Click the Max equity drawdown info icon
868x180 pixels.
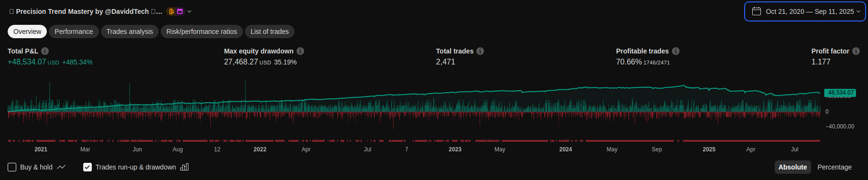(300, 51)
